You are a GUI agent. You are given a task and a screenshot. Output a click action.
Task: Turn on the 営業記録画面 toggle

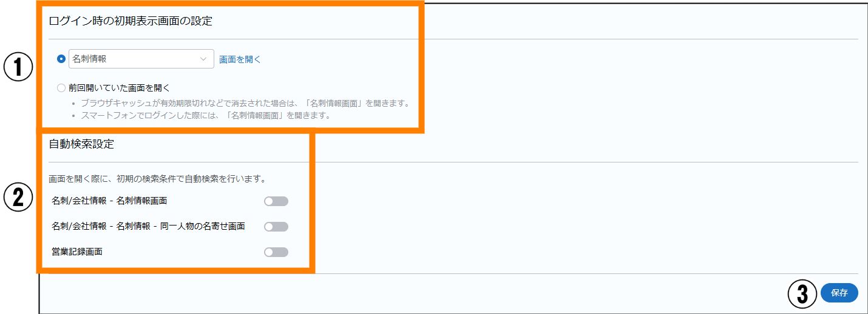point(276,252)
